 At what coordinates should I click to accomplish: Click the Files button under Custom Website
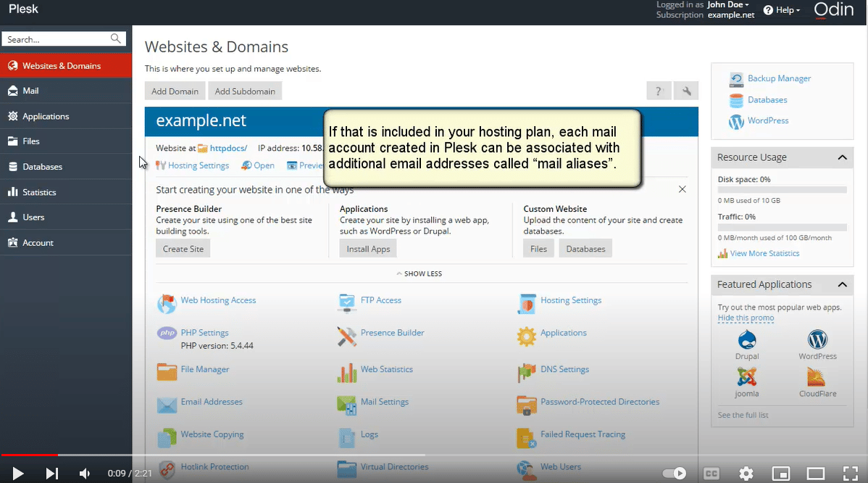pyautogui.click(x=538, y=249)
